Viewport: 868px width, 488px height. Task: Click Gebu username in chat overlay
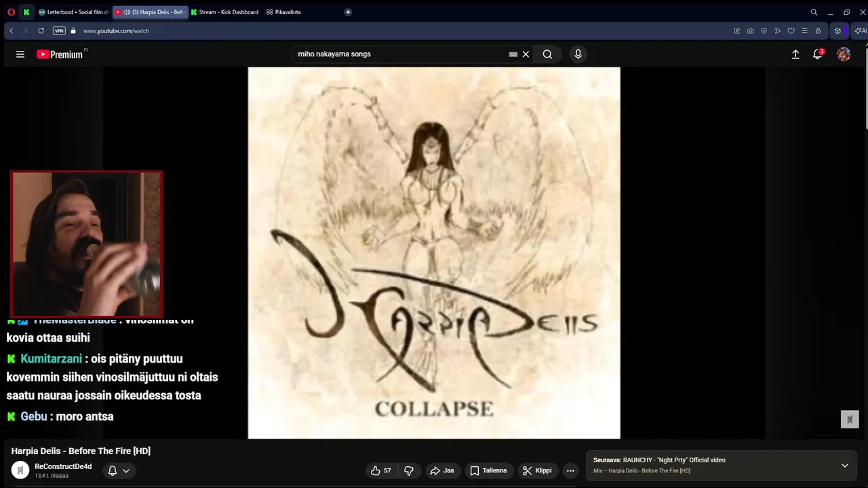point(33,416)
